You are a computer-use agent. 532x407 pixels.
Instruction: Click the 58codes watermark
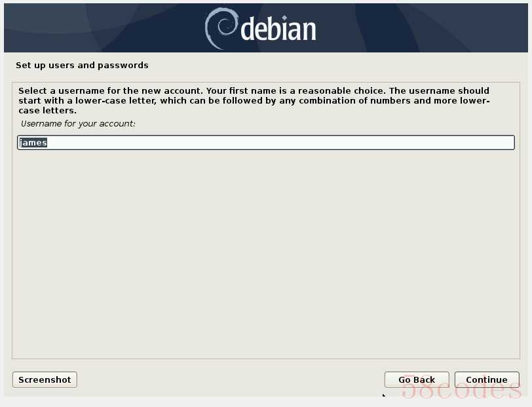click(461, 387)
